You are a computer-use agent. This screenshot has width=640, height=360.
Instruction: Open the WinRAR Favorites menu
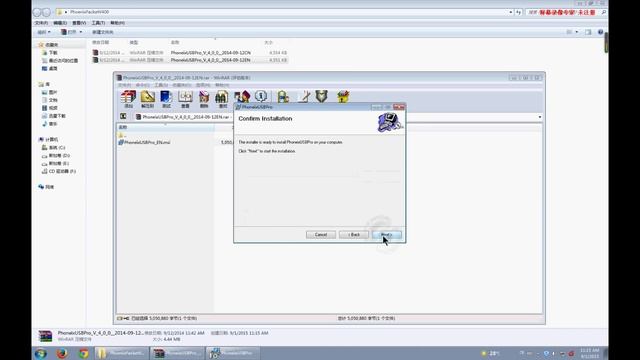click(181, 85)
